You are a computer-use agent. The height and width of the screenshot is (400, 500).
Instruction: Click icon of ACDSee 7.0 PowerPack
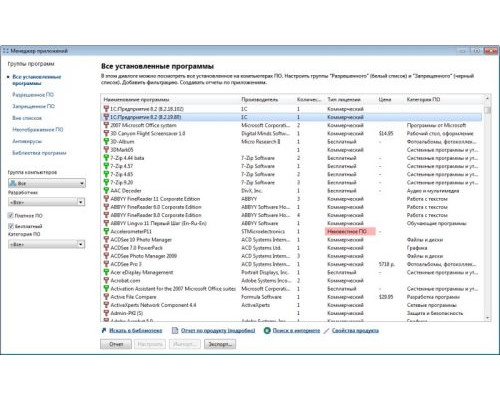click(106, 248)
